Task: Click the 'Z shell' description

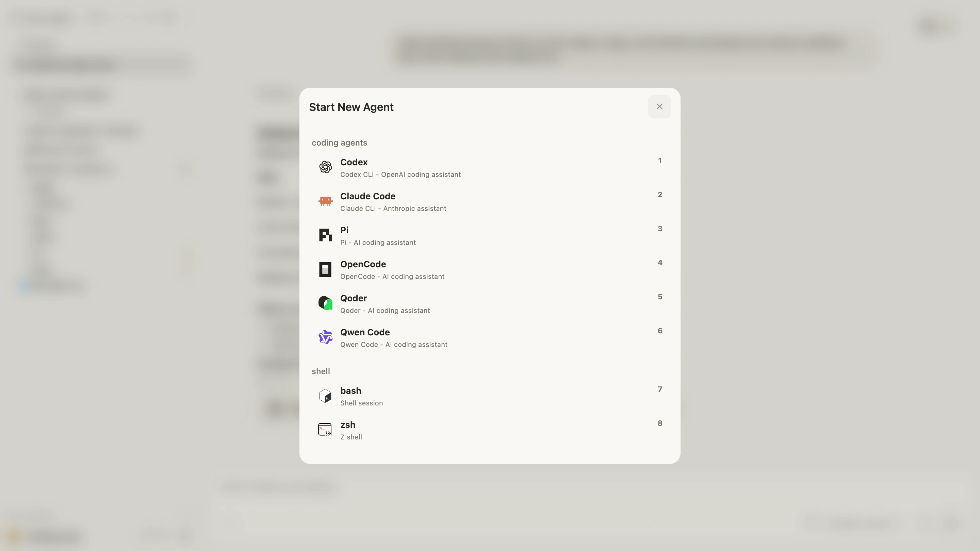Action: click(351, 437)
